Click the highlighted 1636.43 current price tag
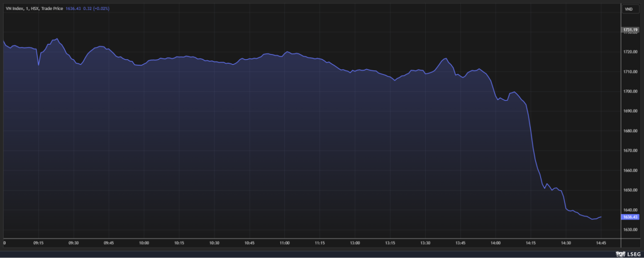This screenshot has height=258, width=644. coord(630,216)
